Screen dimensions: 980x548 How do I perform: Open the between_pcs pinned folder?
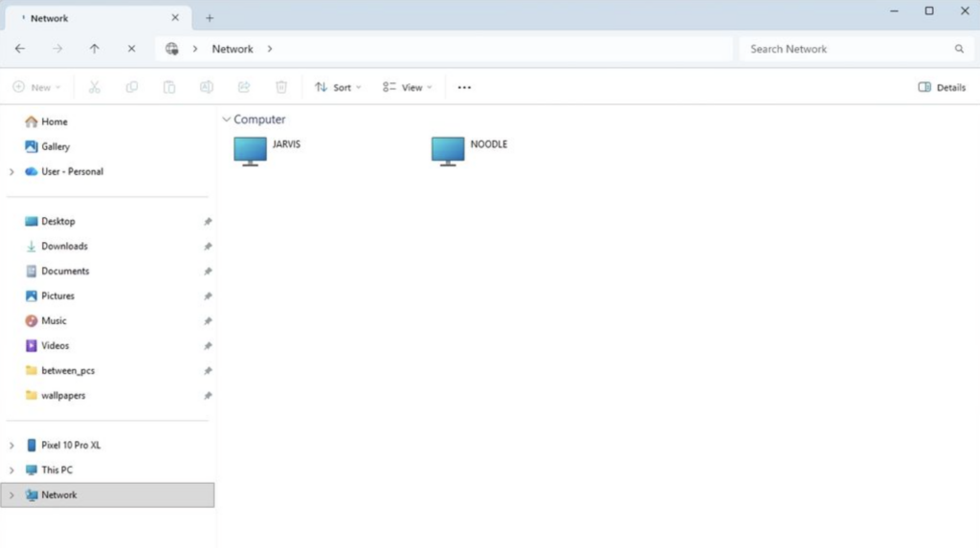[67, 370]
